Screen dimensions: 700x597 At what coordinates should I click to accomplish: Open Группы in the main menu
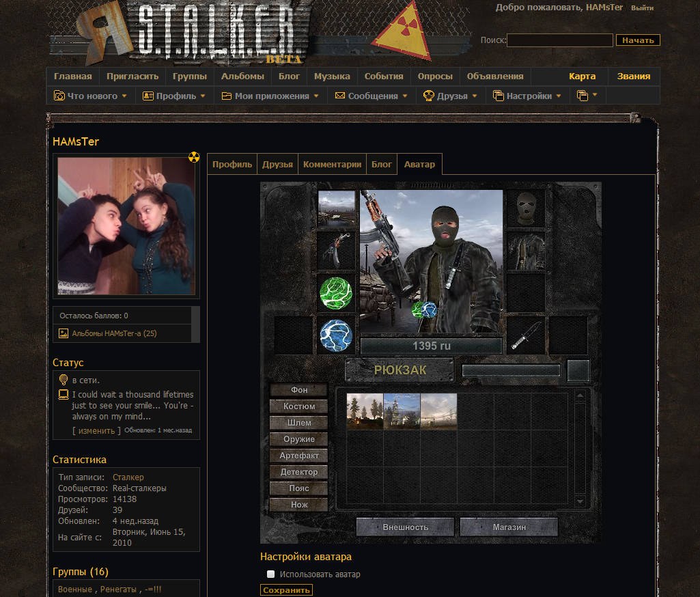(x=190, y=76)
